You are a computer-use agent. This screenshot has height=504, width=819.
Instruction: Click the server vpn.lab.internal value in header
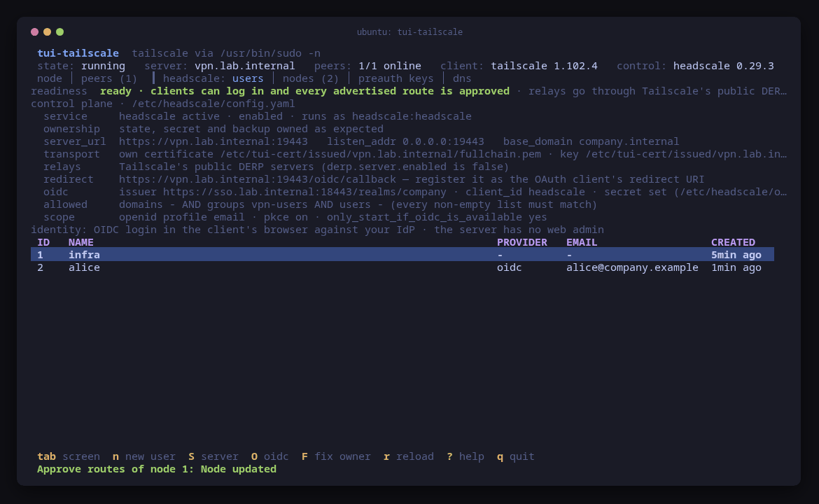coord(244,66)
